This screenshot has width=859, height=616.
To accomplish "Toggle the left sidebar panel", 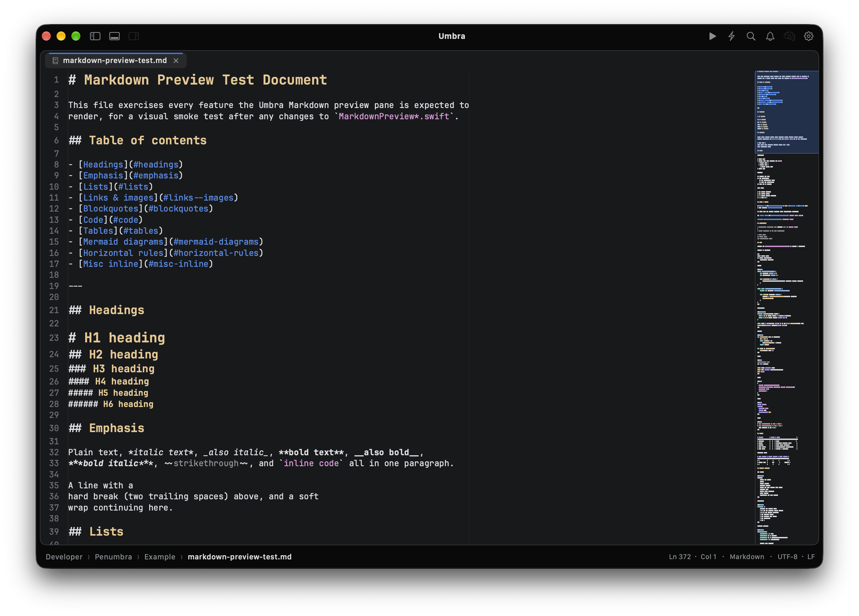I will click(95, 36).
